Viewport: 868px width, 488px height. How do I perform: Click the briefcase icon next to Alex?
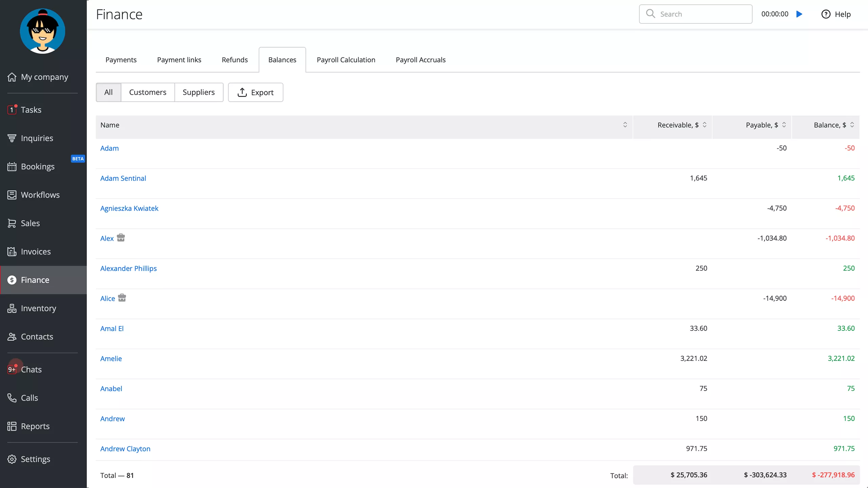point(121,238)
